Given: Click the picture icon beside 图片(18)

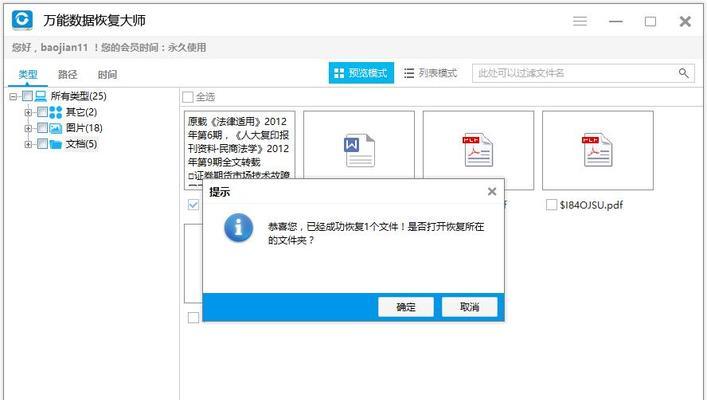Looking at the screenshot, I should (x=55, y=128).
